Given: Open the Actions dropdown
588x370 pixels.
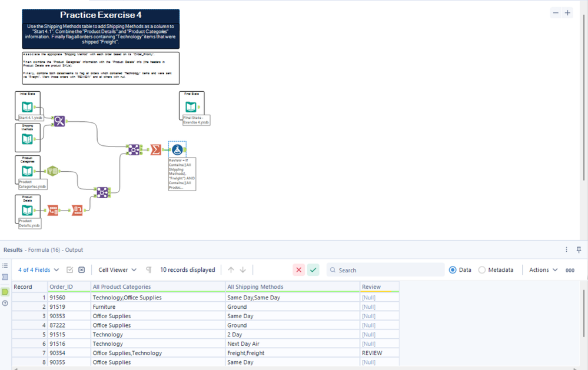Looking at the screenshot, I should tap(543, 270).
